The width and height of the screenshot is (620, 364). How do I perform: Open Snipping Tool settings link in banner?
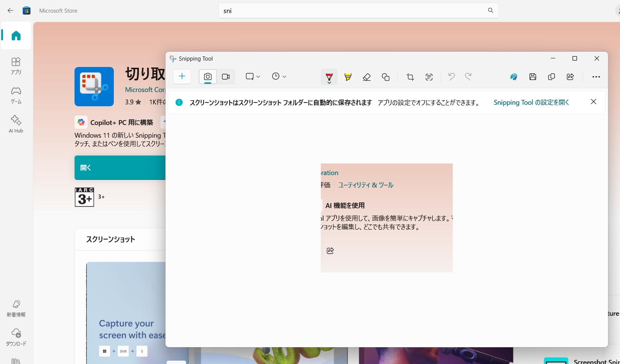point(531,103)
